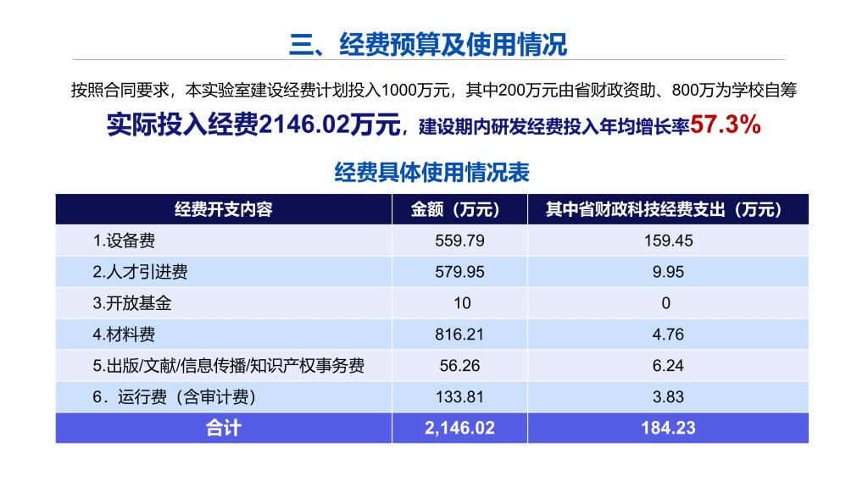Image resolution: width=868 pixels, height=487 pixels.
Task: Click the 4.材料费 row label
Action: pyautogui.click(x=124, y=335)
